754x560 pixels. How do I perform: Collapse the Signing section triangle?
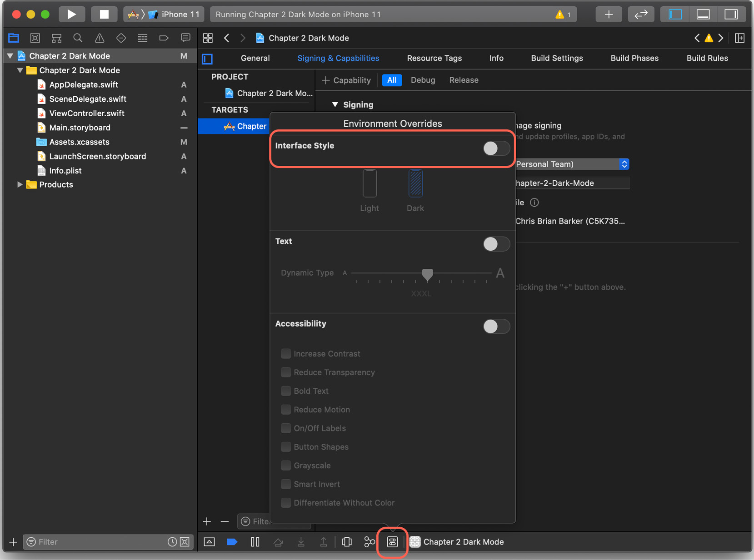tap(335, 104)
